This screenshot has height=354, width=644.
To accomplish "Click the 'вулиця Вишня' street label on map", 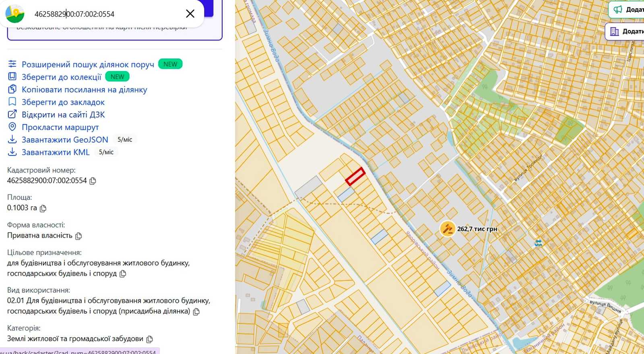I will coord(605,306).
